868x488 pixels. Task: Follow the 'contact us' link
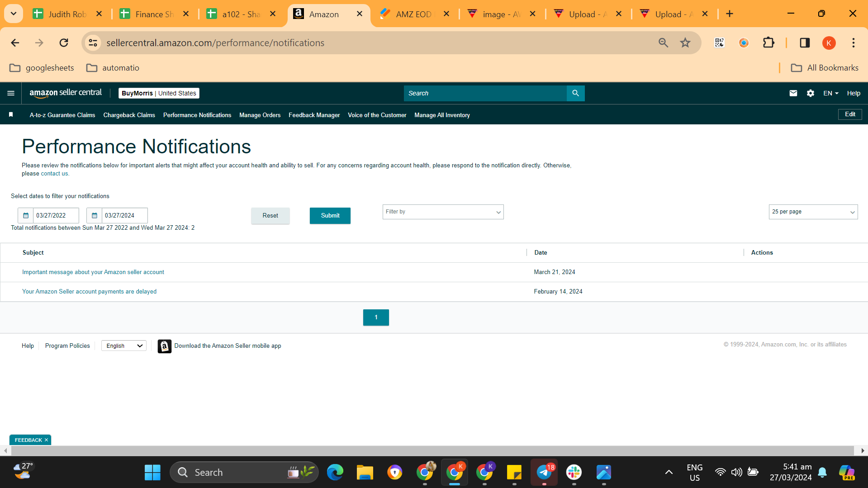pos(54,174)
